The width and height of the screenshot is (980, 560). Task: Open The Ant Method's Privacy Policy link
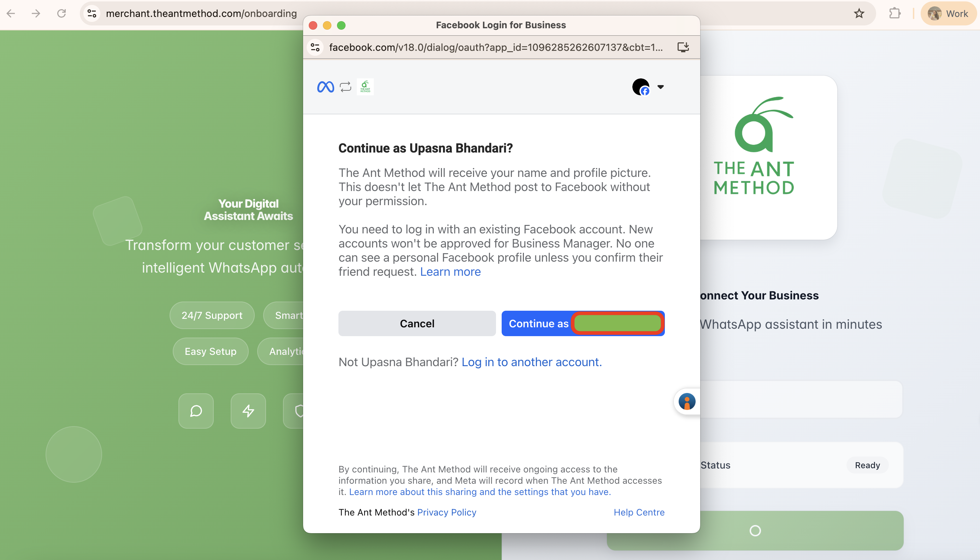(446, 512)
